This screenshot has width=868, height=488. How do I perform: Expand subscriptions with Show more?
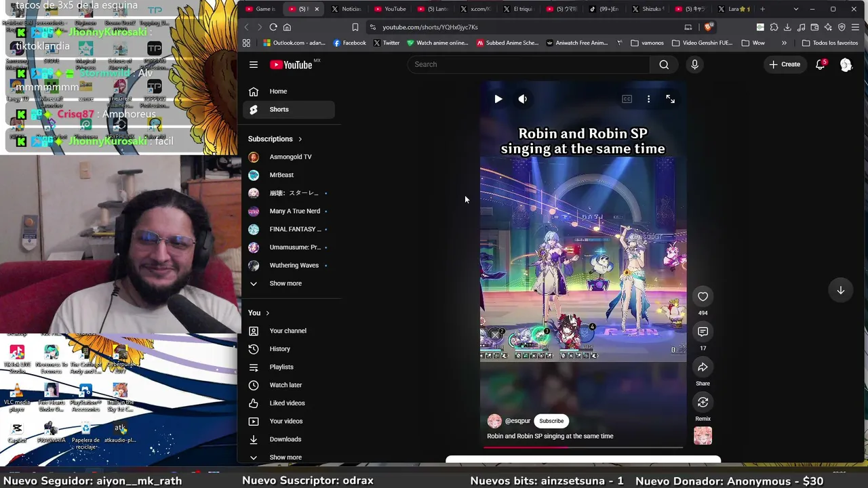coord(289,283)
